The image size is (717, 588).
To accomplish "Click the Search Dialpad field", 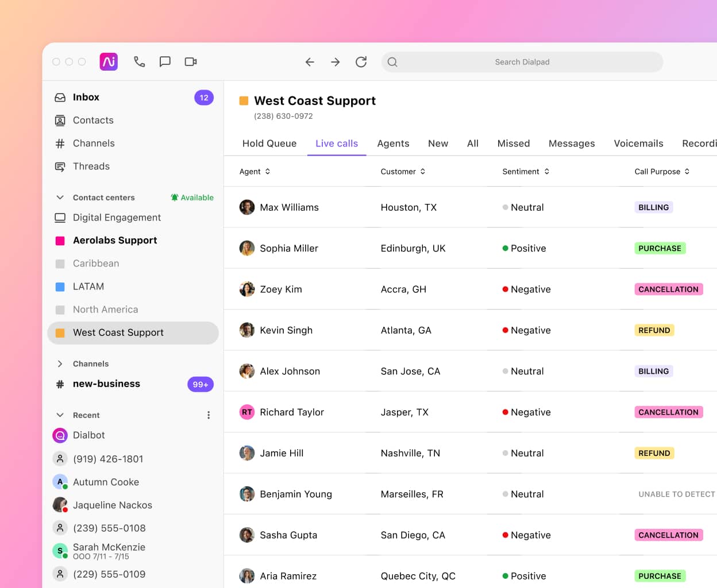I will [522, 61].
